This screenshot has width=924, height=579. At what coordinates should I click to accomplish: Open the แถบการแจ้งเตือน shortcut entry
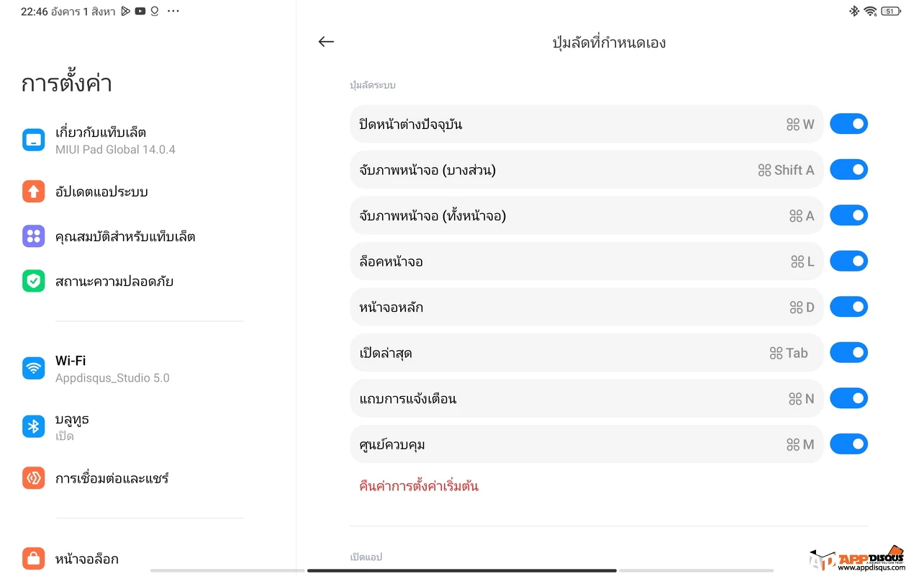[586, 398]
